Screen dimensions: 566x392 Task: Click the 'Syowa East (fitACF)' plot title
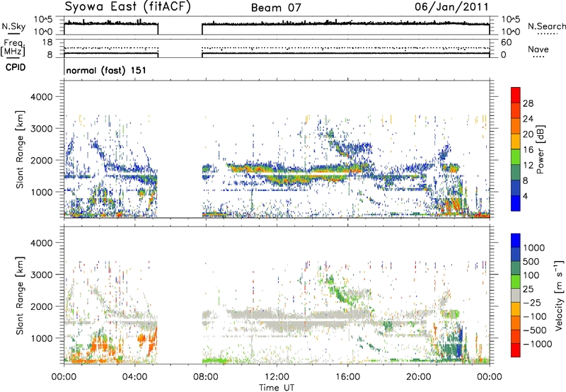[128, 7]
